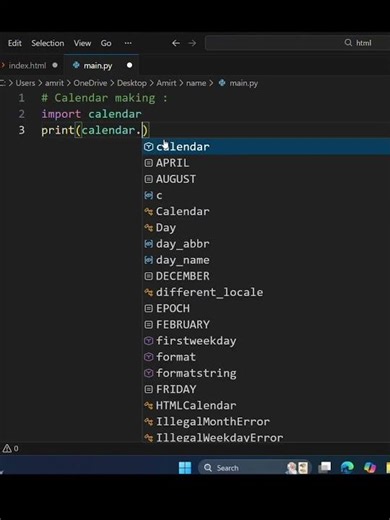This screenshot has width=390, height=520.
Task: Open Copilot from the taskbar
Action: click(x=370, y=467)
